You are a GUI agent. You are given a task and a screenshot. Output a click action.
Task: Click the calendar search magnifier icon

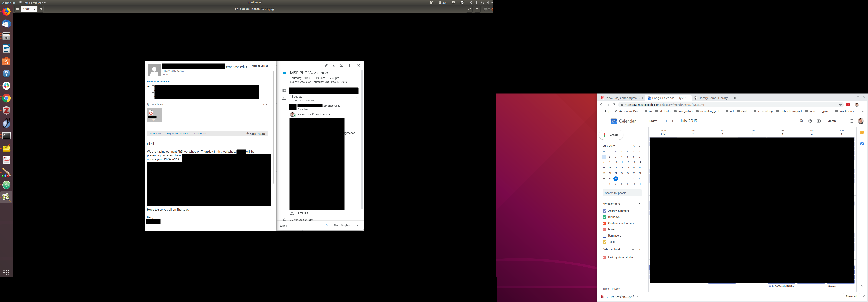pos(801,121)
